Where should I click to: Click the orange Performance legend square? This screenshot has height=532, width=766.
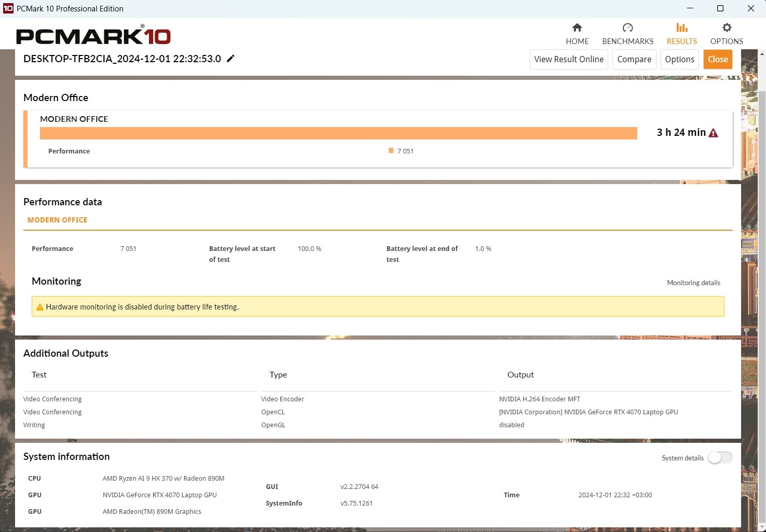391,150
